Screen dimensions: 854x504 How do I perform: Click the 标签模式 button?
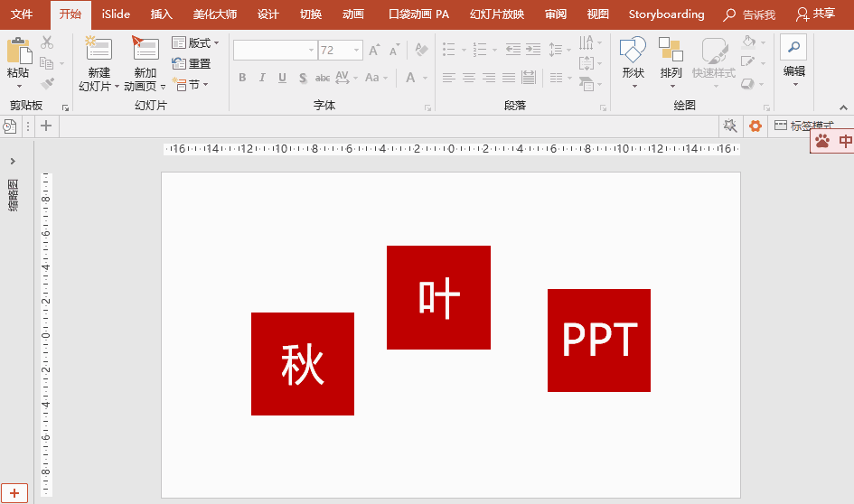point(804,126)
